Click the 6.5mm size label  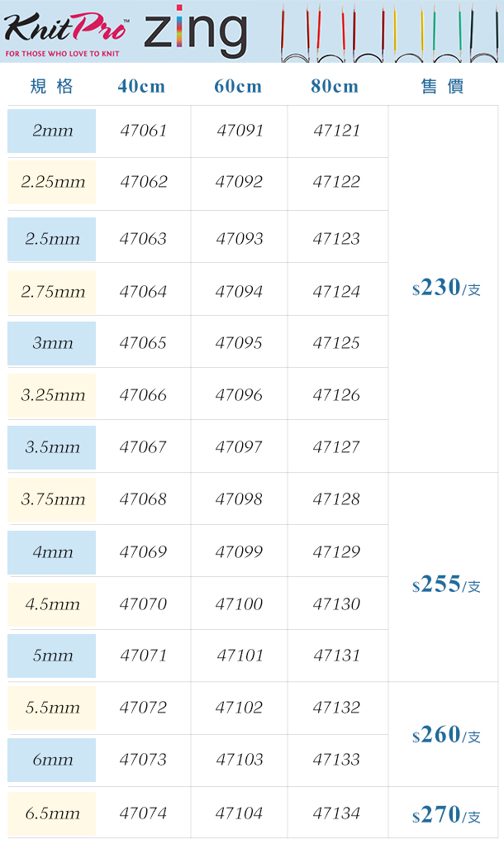coord(52,813)
